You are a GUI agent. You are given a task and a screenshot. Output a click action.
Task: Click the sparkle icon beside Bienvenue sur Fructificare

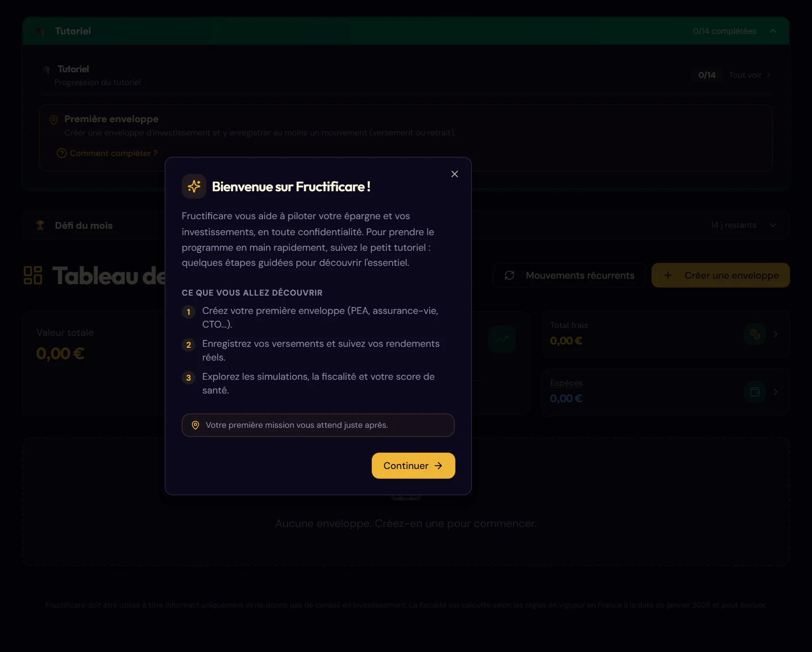(x=194, y=186)
